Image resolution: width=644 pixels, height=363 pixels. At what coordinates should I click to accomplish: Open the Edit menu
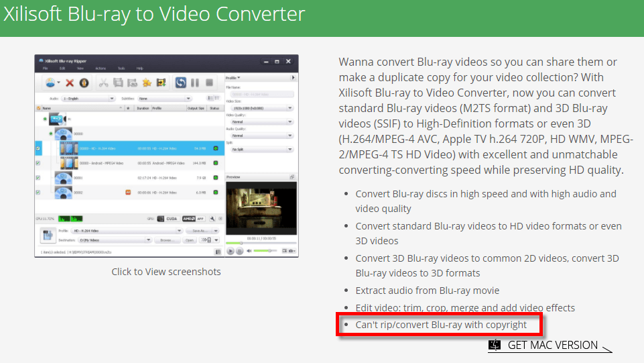click(62, 68)
